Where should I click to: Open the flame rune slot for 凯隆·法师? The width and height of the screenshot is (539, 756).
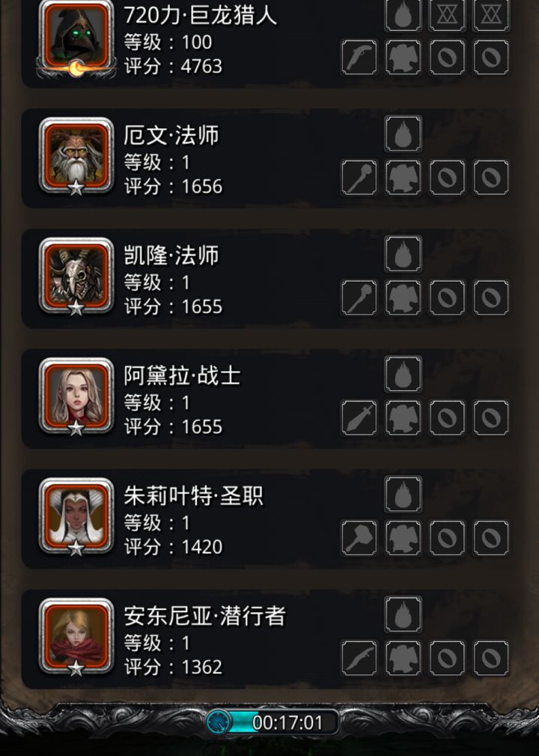[404, 254]
